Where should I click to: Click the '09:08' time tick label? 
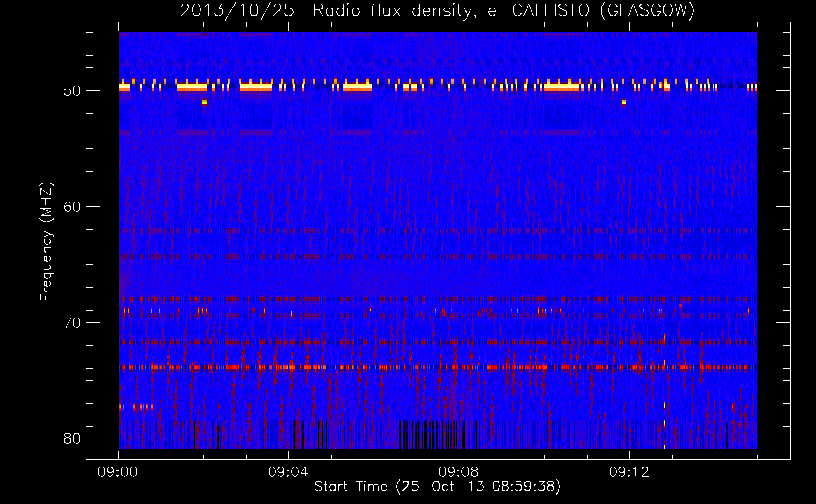click(459, 472)
